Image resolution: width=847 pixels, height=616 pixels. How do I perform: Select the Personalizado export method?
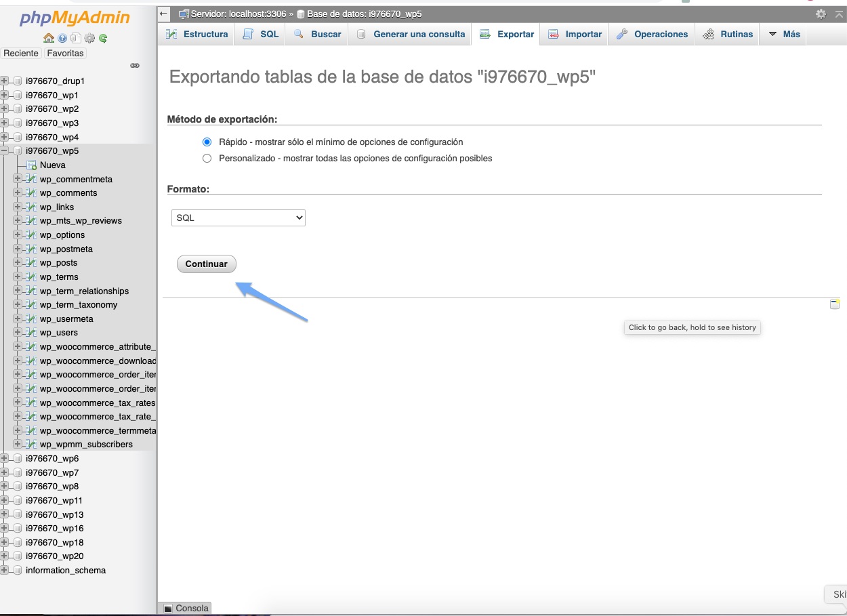coord(207,159)
